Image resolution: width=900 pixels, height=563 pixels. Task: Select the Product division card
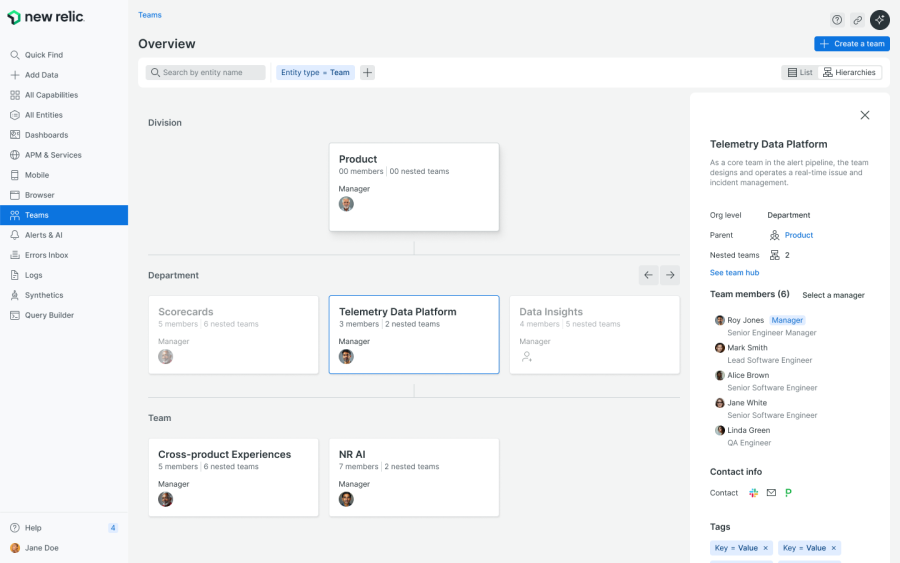[x=414, y=187]
